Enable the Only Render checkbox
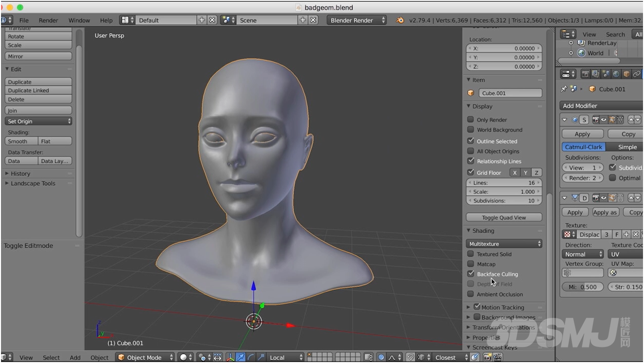Image resolution: width=644 pixels, height=363 pixels. tap(470, 119)
